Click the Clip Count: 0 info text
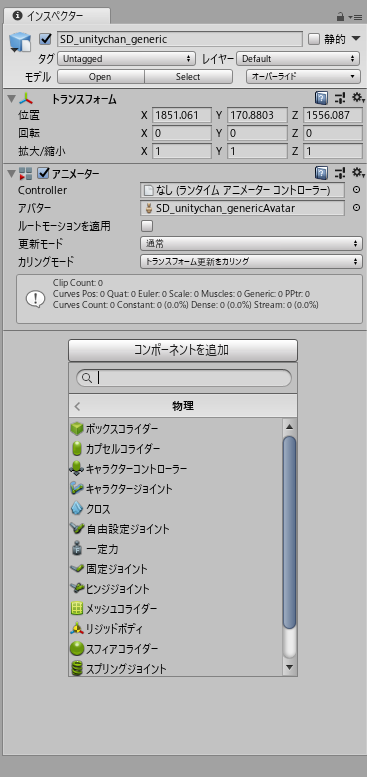 (x=78, y=283)
